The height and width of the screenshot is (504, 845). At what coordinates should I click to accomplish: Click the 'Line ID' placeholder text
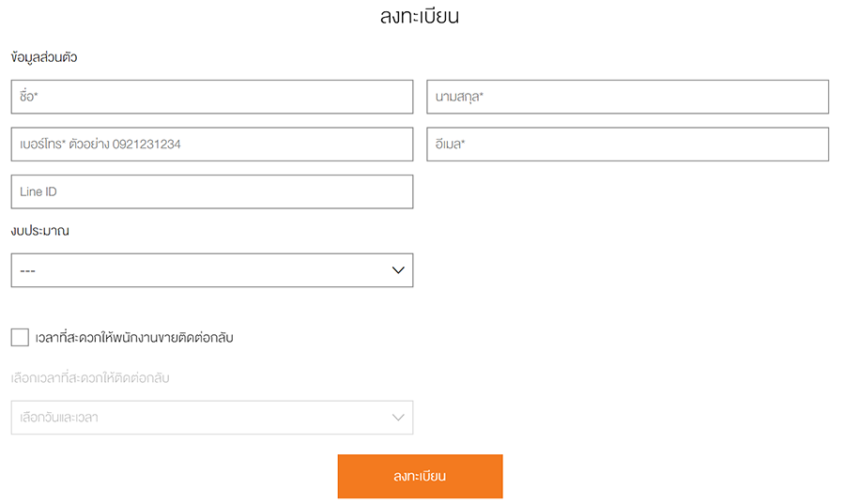click(39, 191)
